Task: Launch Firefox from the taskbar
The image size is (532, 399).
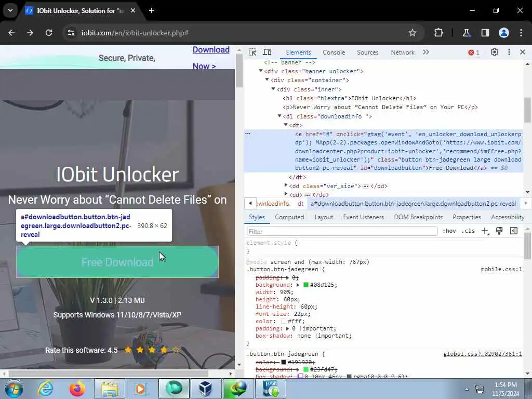Action: 77,389
